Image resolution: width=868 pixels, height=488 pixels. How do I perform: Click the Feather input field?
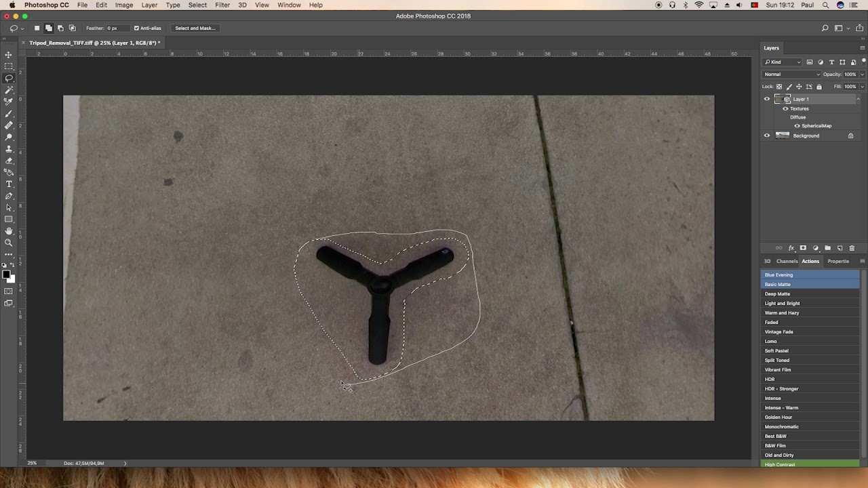pos(113,28)
